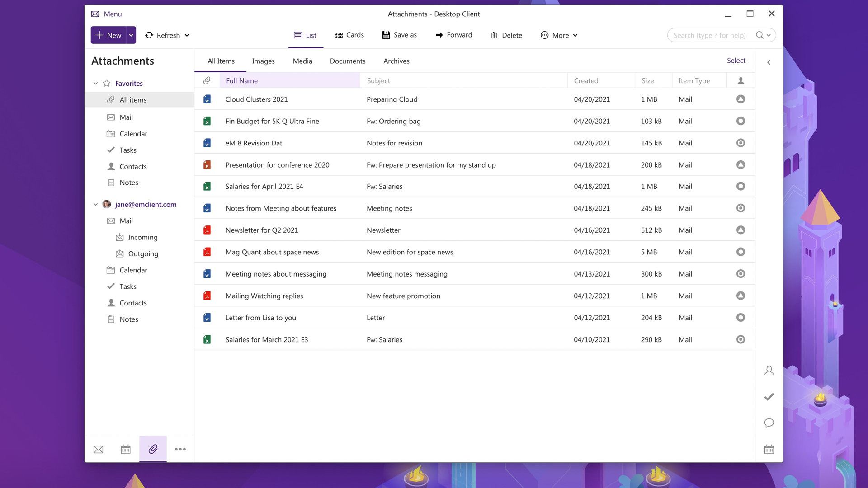Collapse the jane@emclient.com account tree
The image size is (868, 488).
tap(95, 205)
